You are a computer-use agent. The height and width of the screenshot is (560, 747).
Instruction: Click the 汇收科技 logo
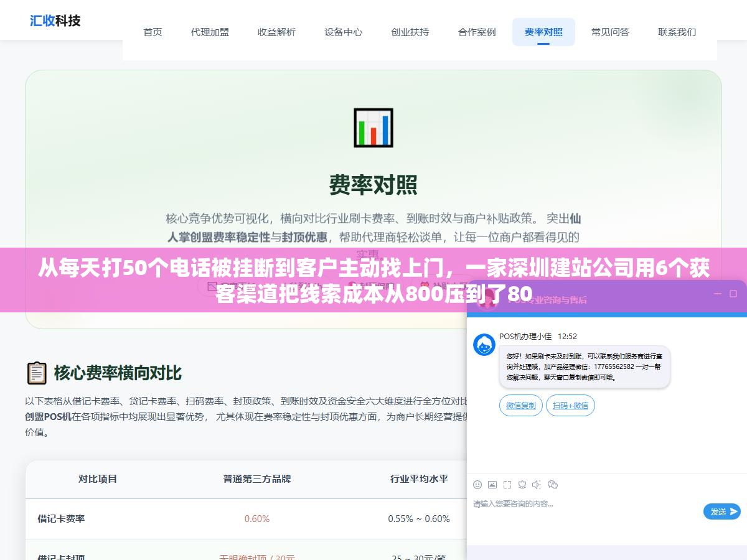point(55,21)
